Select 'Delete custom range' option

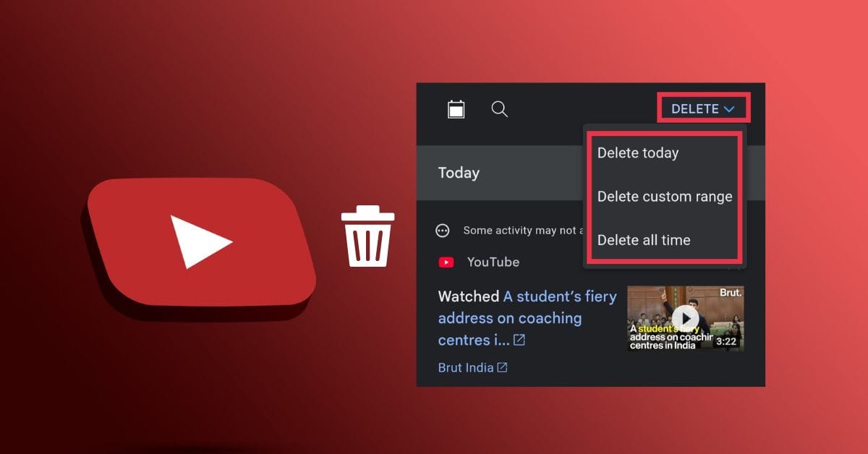pos(665,197)
